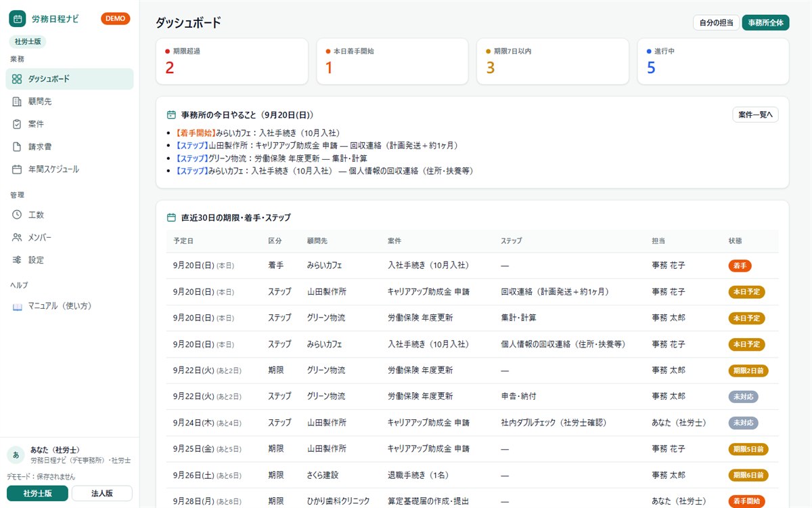
Task: Click the 労務日程ナビ calendar logo icon
Action: click(x=17, y=19)
